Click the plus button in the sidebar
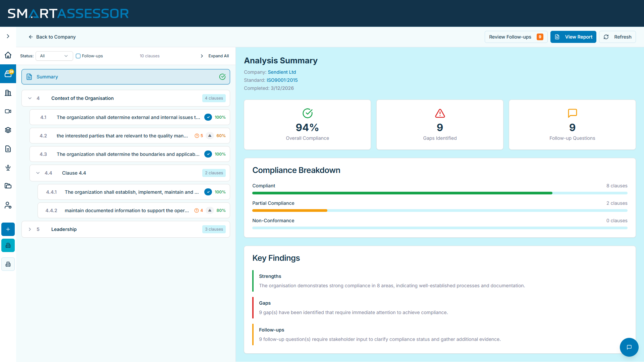Screen dimensions: 644x362 pyautogui.click(x=8, y=229)
